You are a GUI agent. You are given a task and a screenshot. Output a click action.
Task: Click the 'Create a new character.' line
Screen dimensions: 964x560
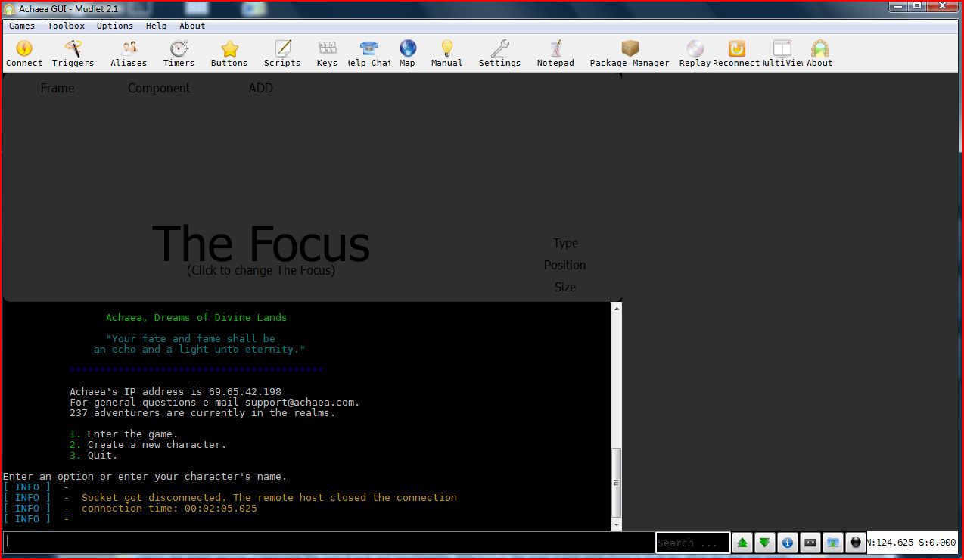[157, 444]
